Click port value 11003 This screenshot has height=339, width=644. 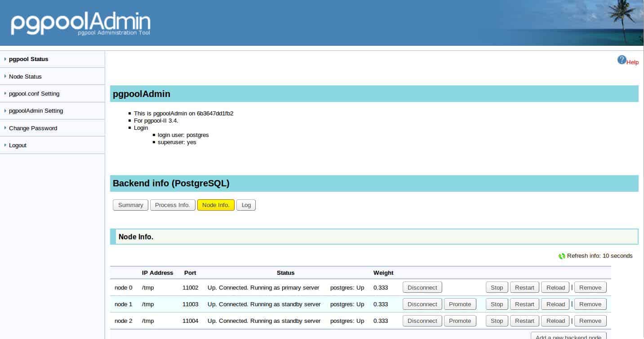190,304
